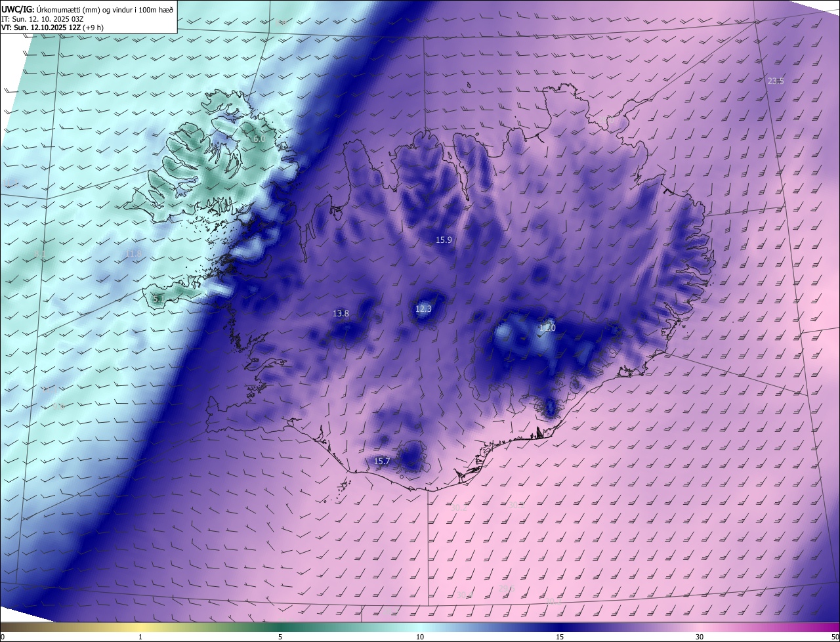Click the 8.1 value label over the western sea

point(40,254)
